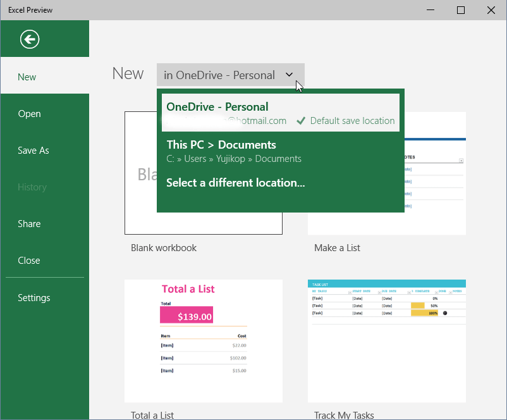
Task: Click the Blank workbook label
Action: coord(164,248)
